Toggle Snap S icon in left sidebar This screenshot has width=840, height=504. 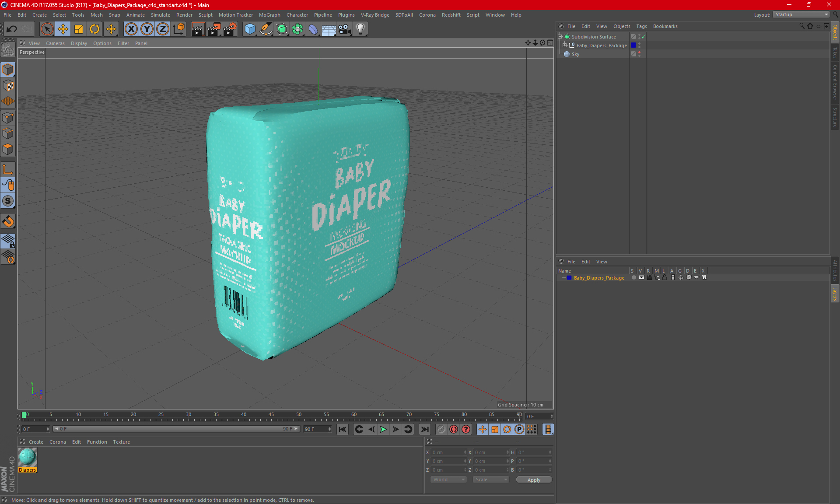click(x=8, y=201)
